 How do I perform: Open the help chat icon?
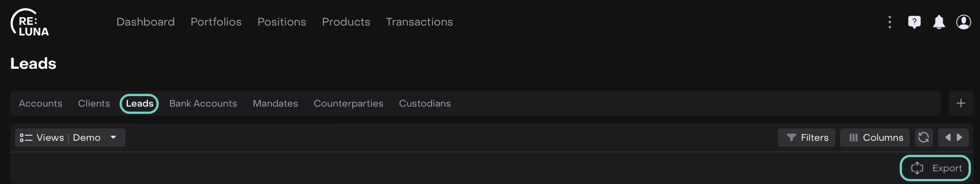(x=914, y=22)
